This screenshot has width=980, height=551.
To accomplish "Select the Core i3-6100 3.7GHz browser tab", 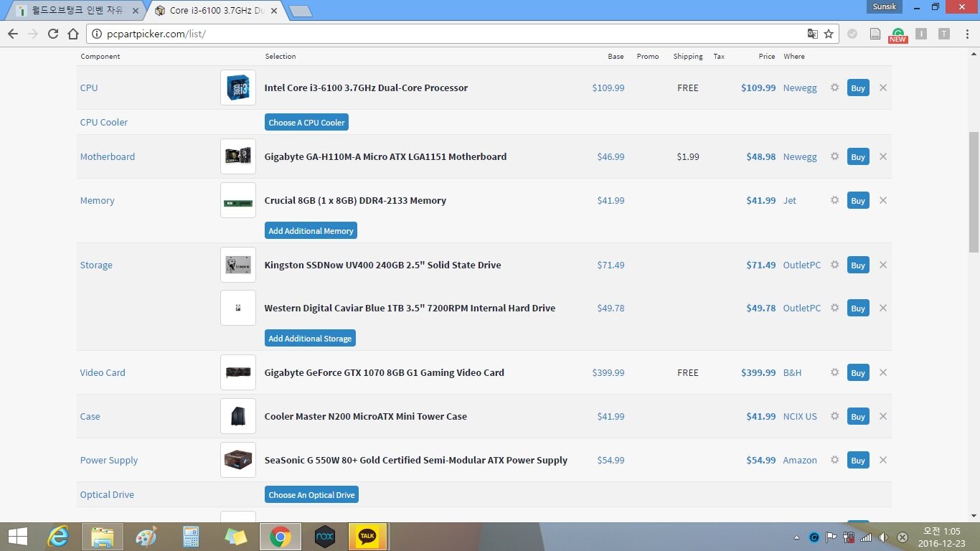I will (x=216, y=11).
